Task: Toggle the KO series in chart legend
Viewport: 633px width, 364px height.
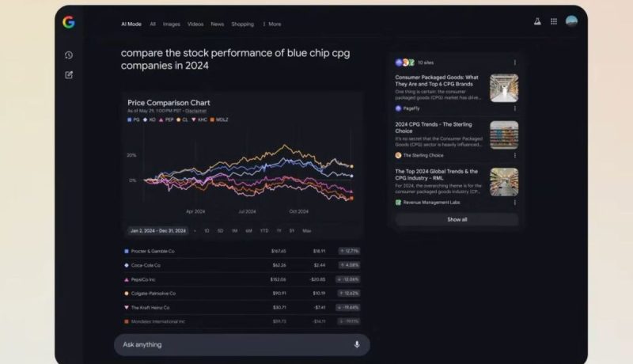Action: (150, 119)
